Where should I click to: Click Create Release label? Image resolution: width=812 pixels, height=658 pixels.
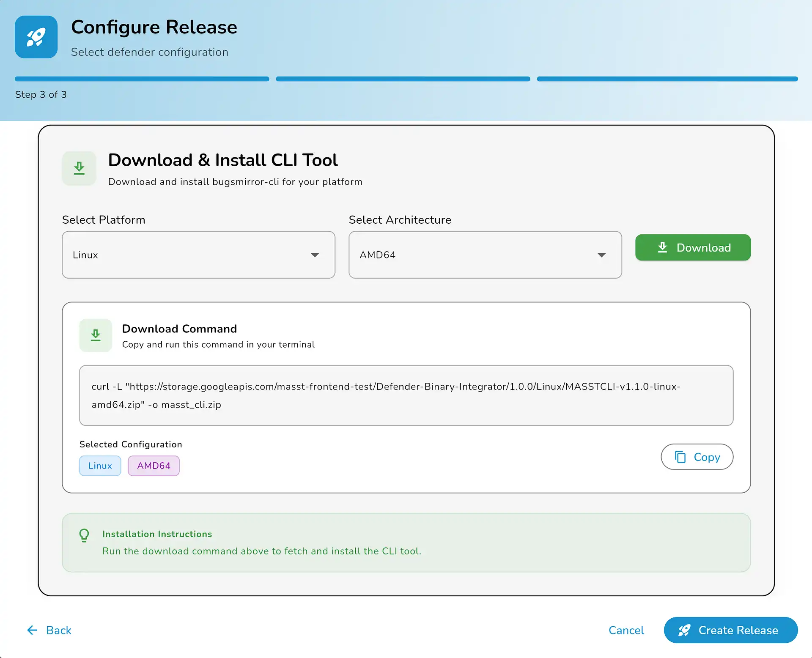pyautogui.click(x=738, y=631)
